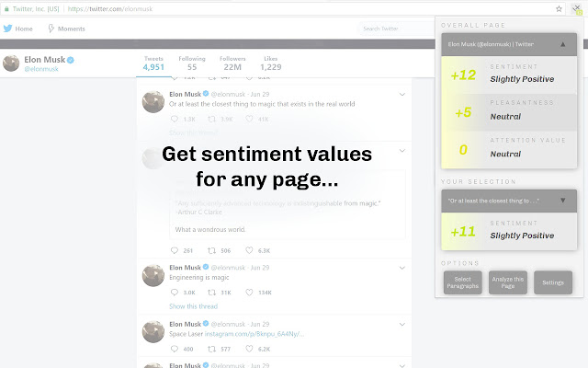The width and height of the screenshot is (588, 368).
Task: Click author name on 'closest thing to magic' tweet
Action: pos(185,94)
